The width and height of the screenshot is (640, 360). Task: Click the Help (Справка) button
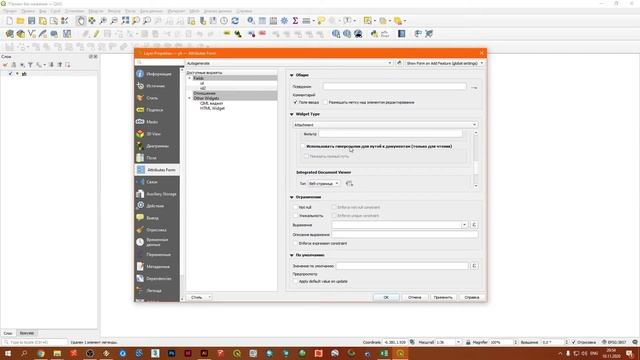coord(472,297)
